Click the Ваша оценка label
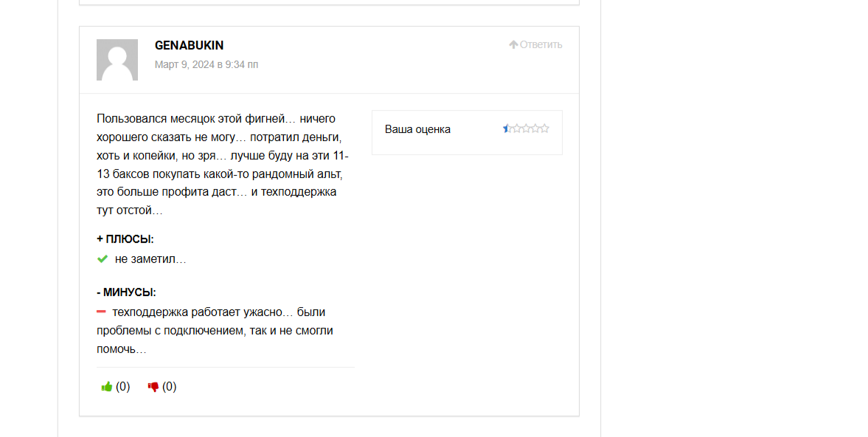This screenshot has height=437, width=868. point(418,129)
